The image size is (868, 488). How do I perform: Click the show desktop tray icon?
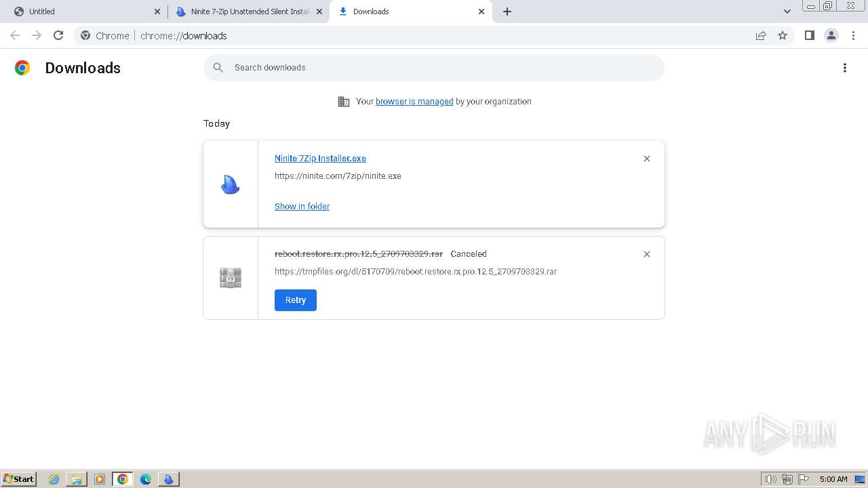860,479
